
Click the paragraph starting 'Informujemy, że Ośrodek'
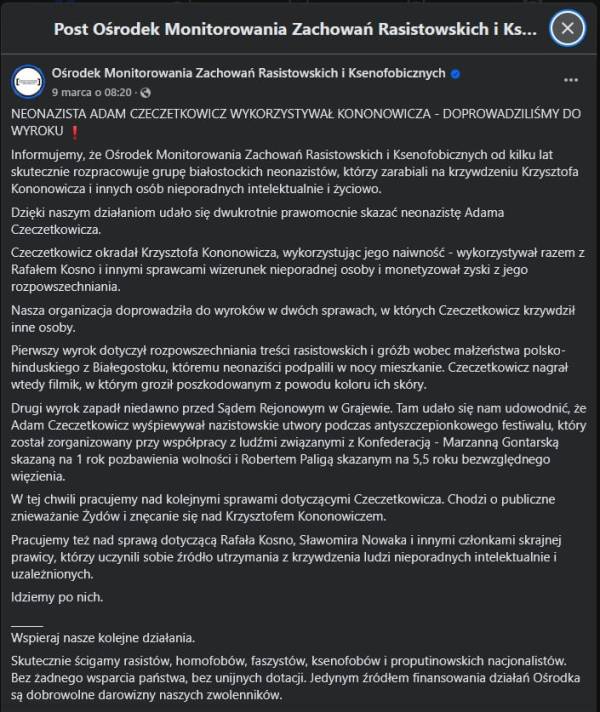295,172
